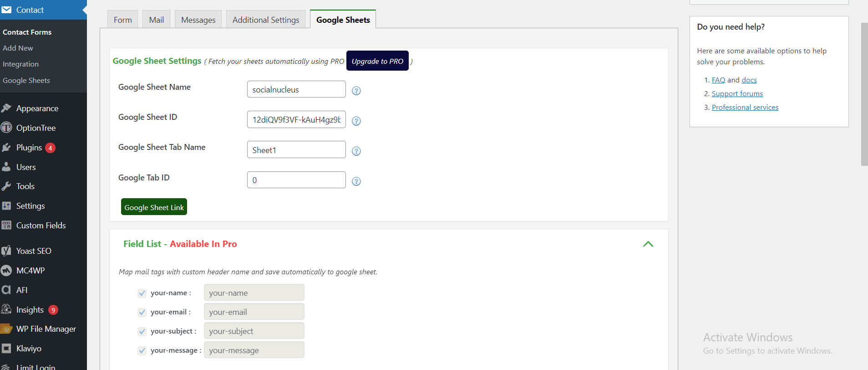Switch to the Mail tab
The height and width of the screenshot is (370, 868).
click(157, 20)
